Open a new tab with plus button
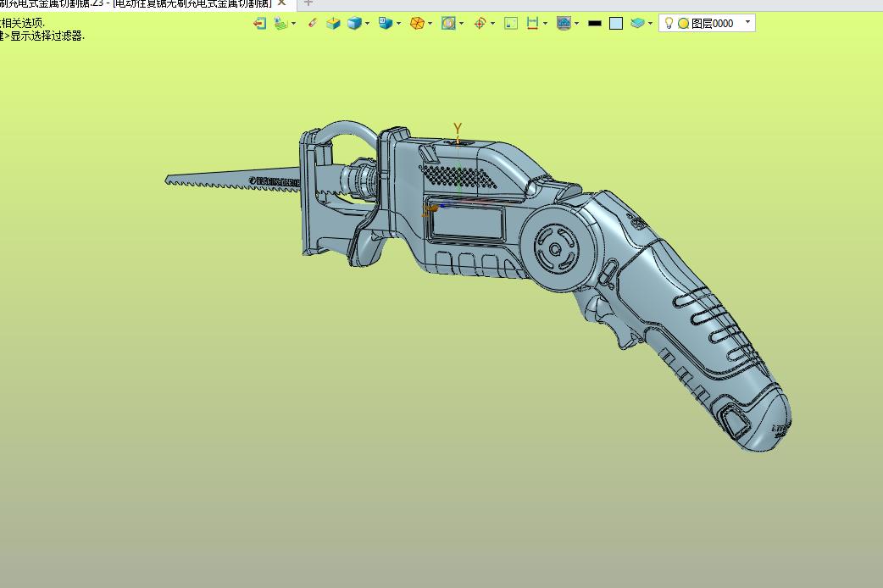 pos(308,3)
